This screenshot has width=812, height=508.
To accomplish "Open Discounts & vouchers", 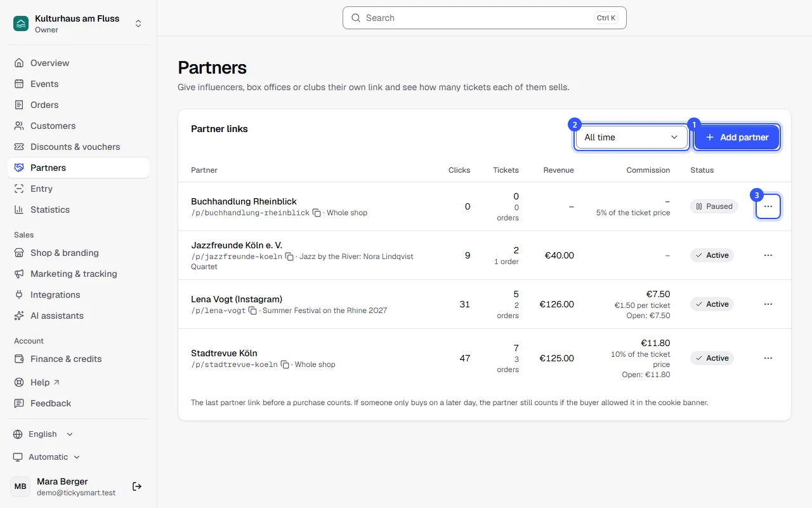I will (x=79, y=147).
